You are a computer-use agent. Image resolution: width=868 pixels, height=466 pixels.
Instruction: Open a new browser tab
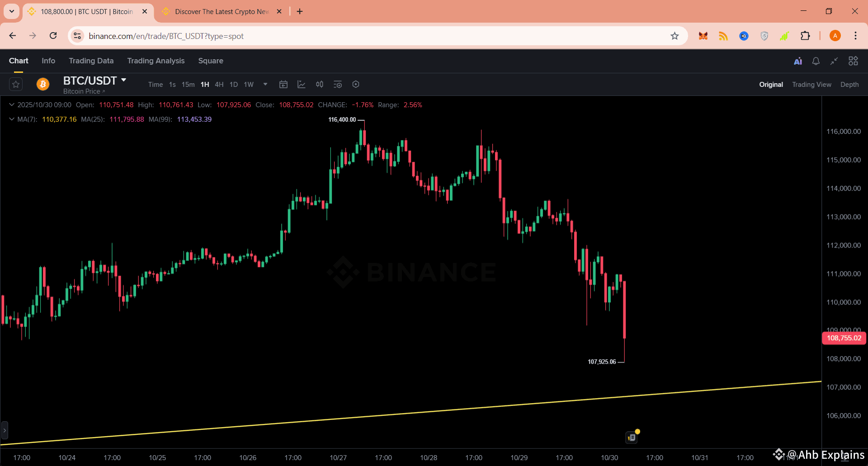coord(300,11)
